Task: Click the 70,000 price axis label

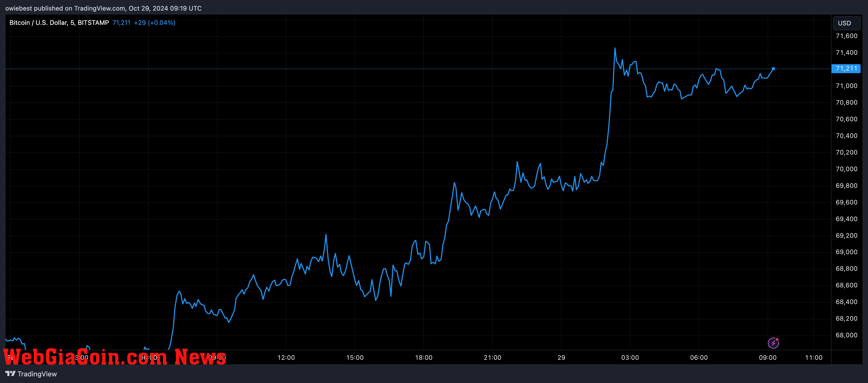Action: (846, 169)
